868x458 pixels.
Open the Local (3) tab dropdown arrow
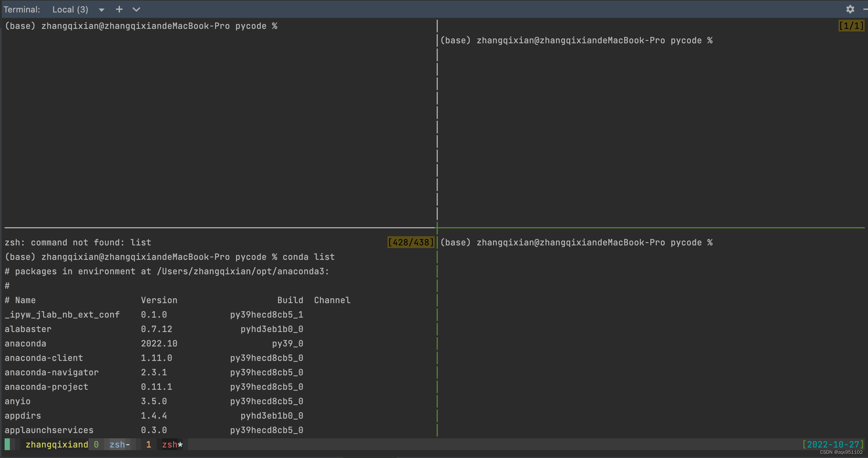[101, 10]
